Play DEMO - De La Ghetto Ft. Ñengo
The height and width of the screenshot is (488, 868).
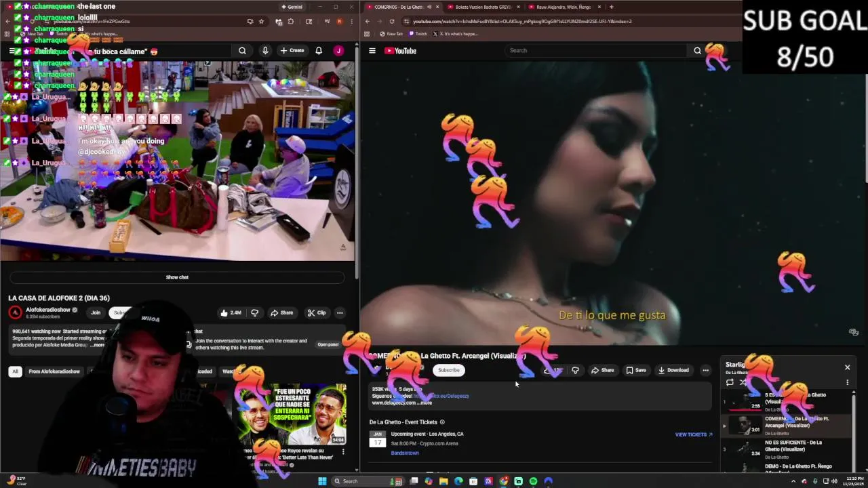[x=787, y=468]
